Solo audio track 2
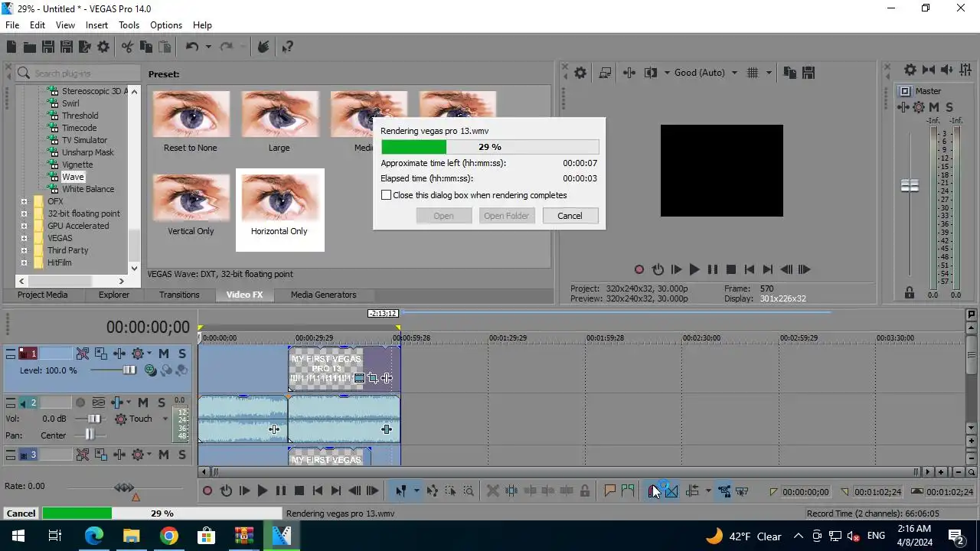 point(162,403)
